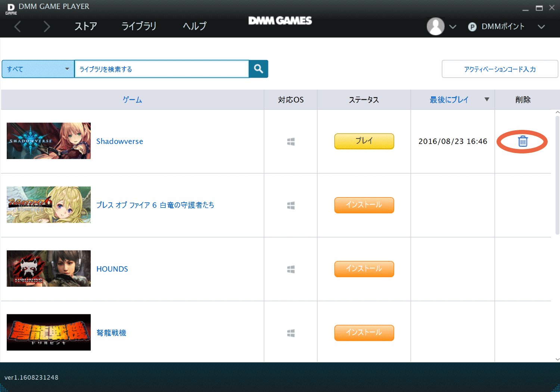
Task: Open the Shadowverse game link
Action: (119, 141)
